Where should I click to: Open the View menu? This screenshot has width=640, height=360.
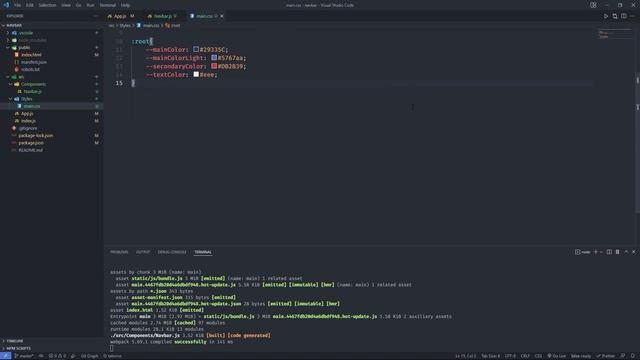click(66, 5)
